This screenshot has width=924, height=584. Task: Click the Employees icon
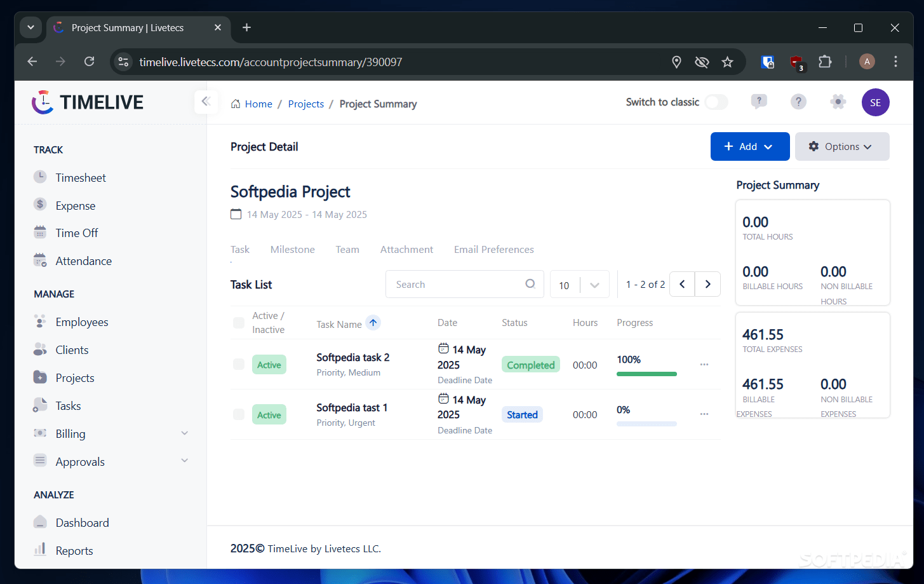pyautogui.click(x=40, y=322)
